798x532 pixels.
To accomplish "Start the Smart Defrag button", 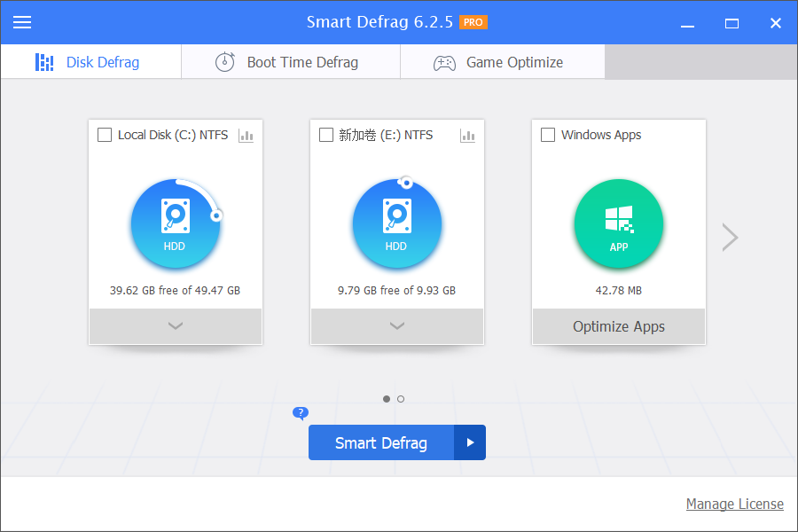I will pyautogui.click(x=381, y=442).
